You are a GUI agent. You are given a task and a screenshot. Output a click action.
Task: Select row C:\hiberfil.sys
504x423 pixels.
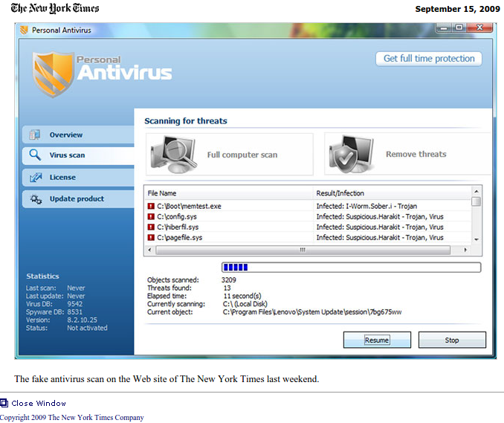(x=308, y=227)
